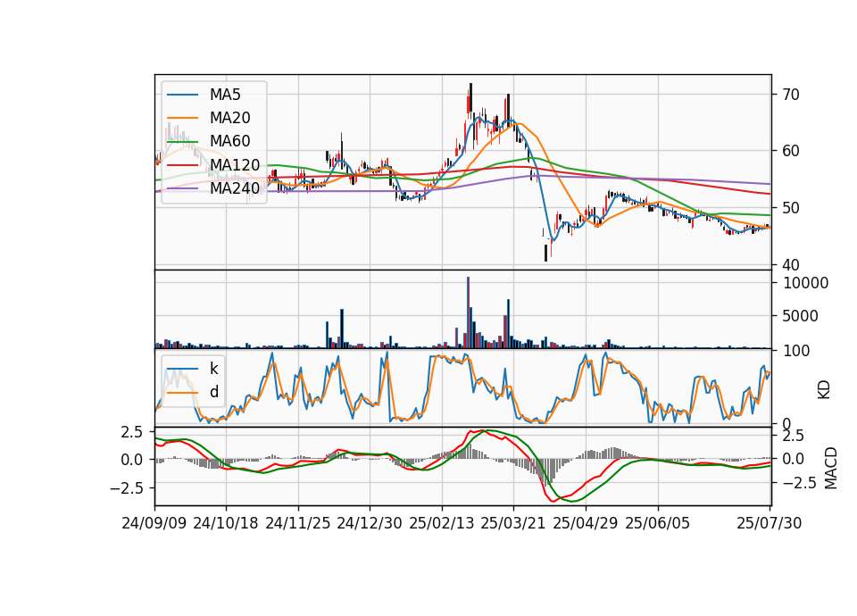
Task: Click the MA240 legend label
Action: click(235, 188)
